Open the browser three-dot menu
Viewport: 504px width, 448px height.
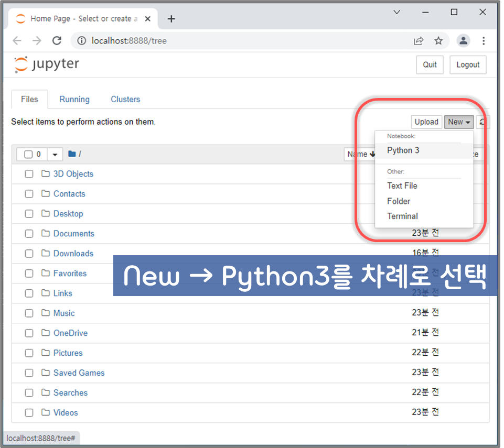point(484,41)
